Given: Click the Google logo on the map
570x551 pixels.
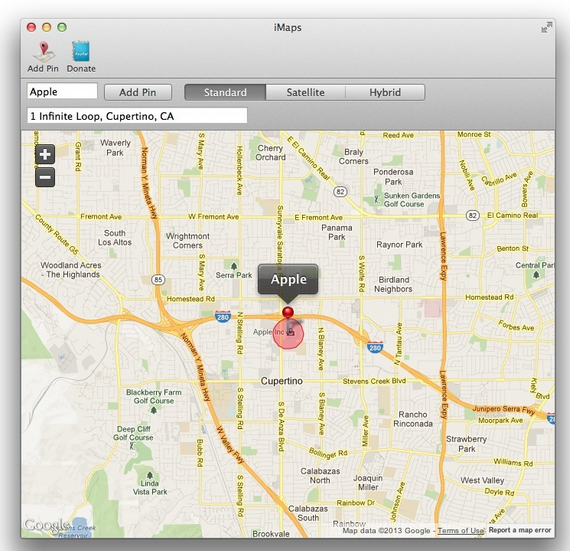Looking at the screenshot, I should [x=47, y=525].
